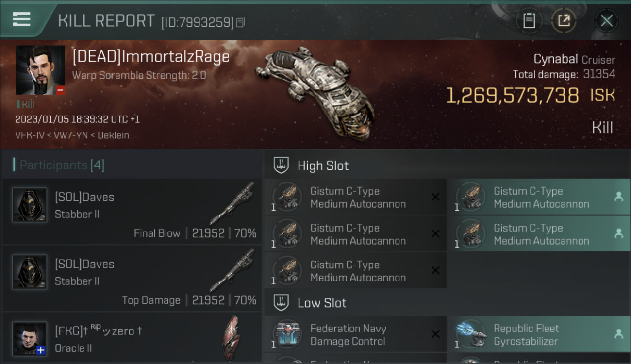631x364 pixels.
Task: Click dropped marker on top-right Medium Autocannon
Action: [x=619, y=197]
